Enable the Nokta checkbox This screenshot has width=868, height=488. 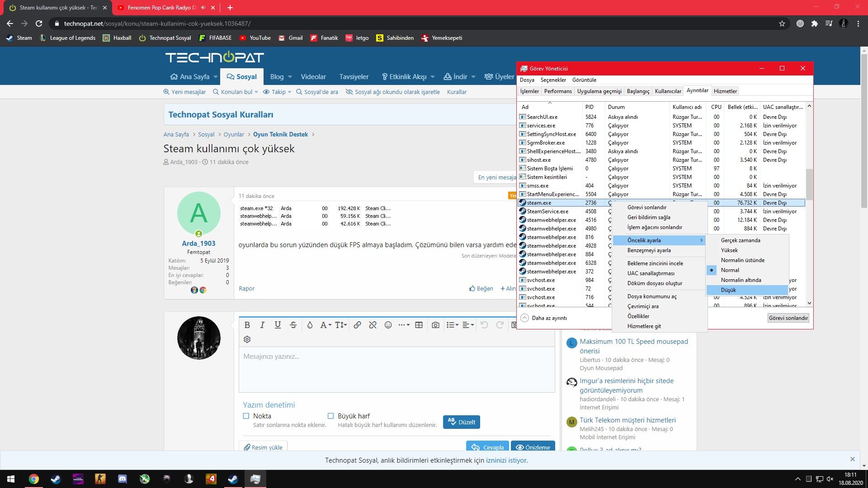coord(246,416)
